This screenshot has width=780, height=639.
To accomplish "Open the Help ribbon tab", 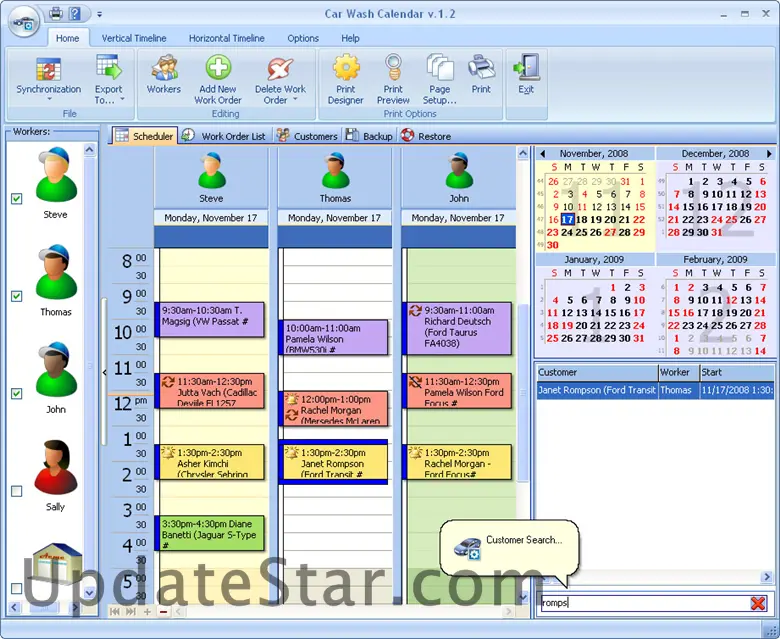I will tap(350, 38).
